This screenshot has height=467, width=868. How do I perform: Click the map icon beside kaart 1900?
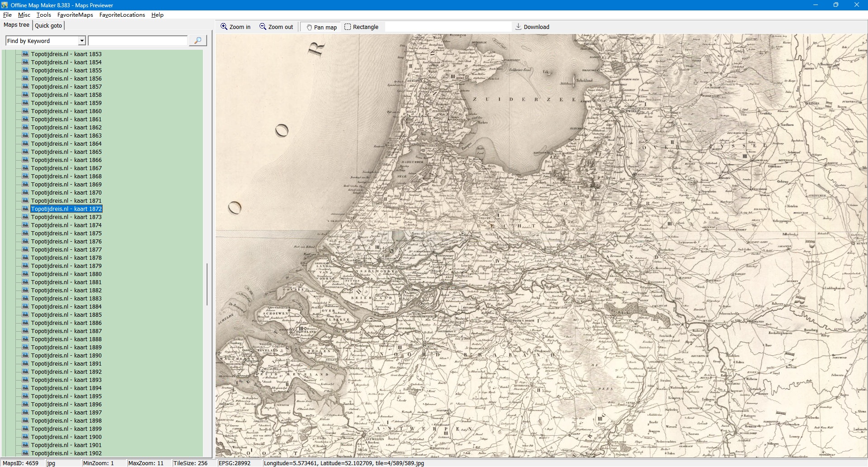[25, 437]
